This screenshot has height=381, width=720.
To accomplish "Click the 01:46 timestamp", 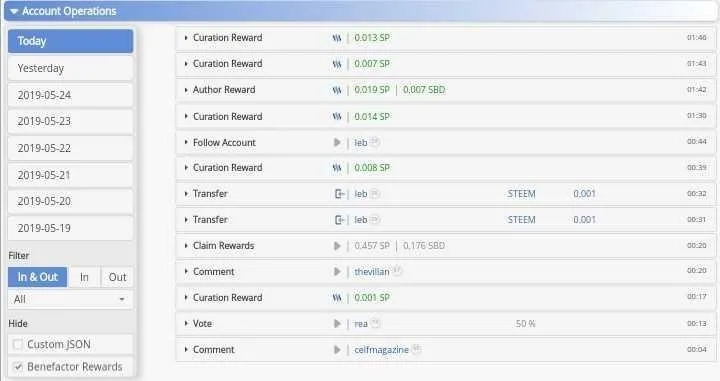I will [697, 38].
